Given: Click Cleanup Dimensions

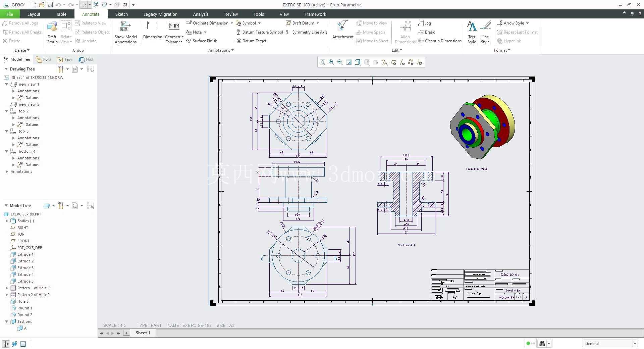Looking at the screenshot, I should point(440,41).
